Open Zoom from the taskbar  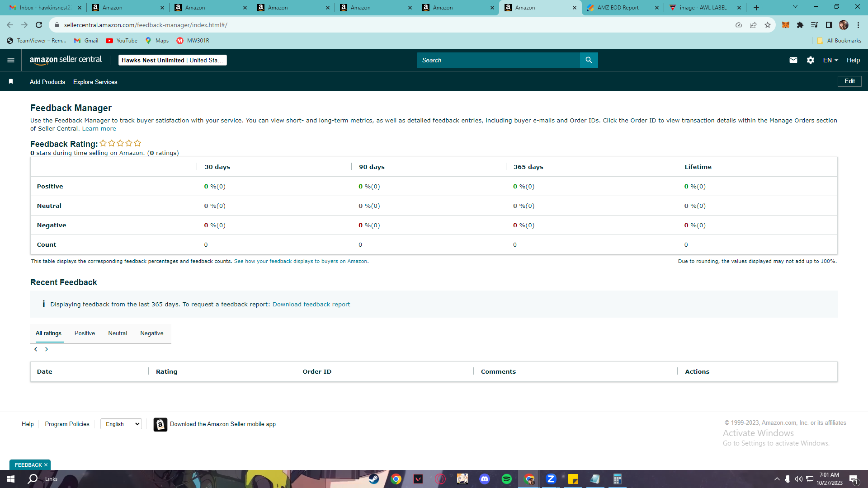[x=551, y=479]
